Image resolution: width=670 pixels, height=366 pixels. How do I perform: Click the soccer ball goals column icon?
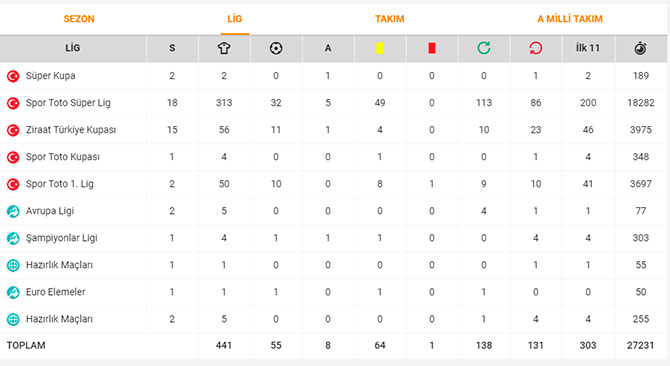[x=276, y=48]
